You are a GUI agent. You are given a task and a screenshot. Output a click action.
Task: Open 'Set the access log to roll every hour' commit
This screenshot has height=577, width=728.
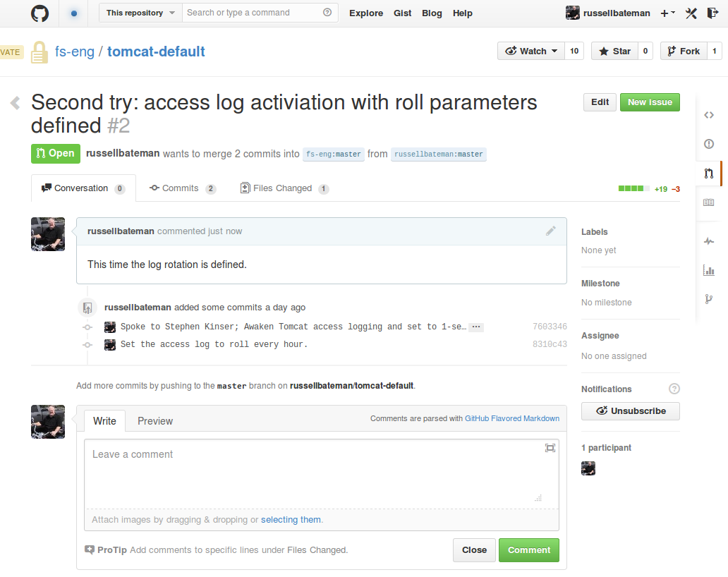[214, 344]
